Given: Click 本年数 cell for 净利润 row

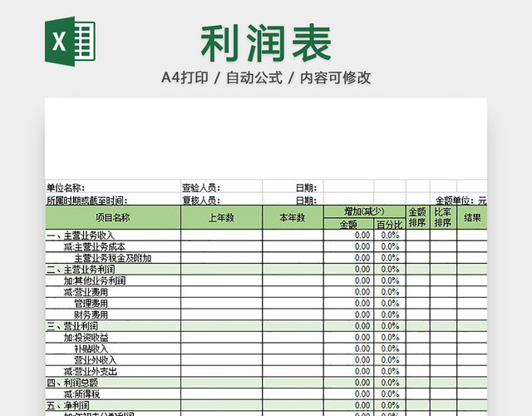Looking at the screenshot, I should (293, 405).
